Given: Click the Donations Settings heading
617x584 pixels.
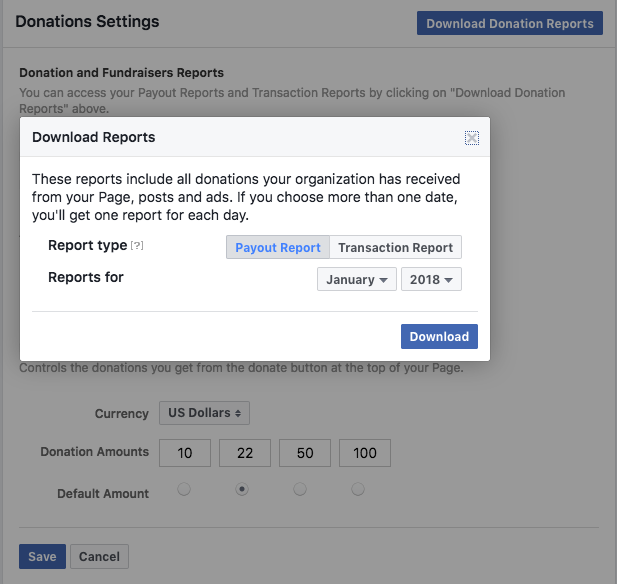Looking at the screenshot, I should tap(87, 21).
